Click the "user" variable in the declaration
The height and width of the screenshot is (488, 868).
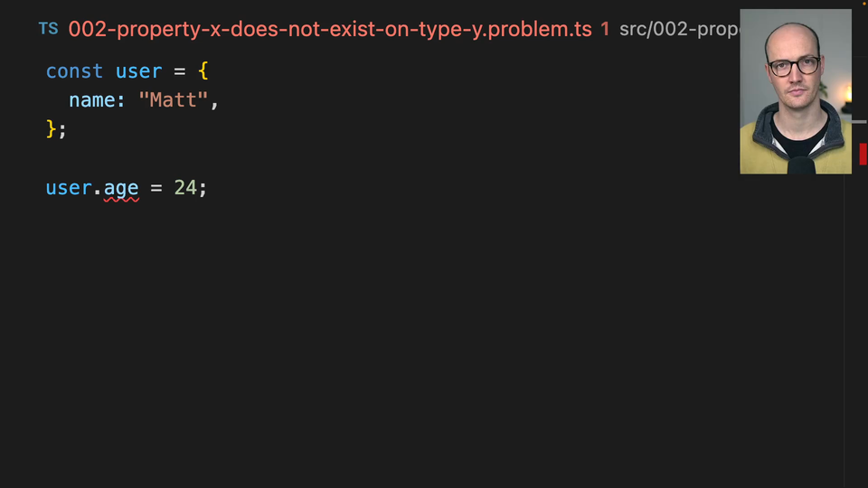tap(138, 70)
